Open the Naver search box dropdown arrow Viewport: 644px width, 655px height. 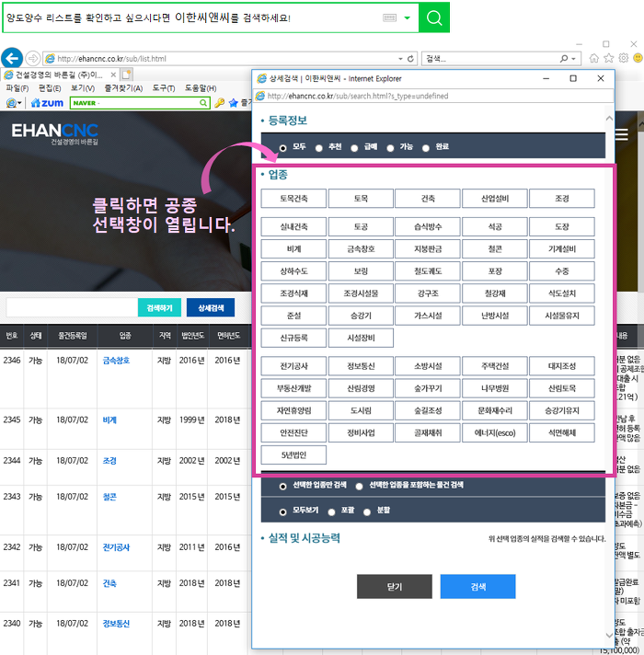(408, 18)
